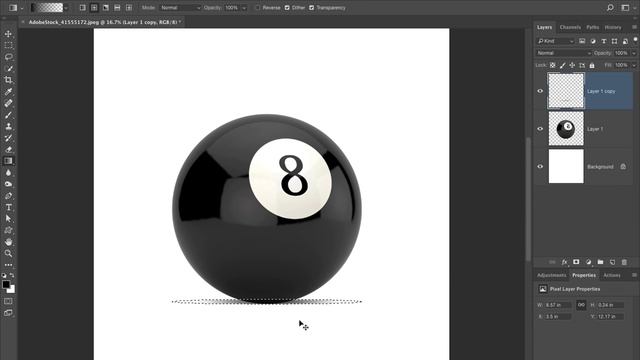
Task: Toggle lock all padlock icon
Action: click(592, 65)
